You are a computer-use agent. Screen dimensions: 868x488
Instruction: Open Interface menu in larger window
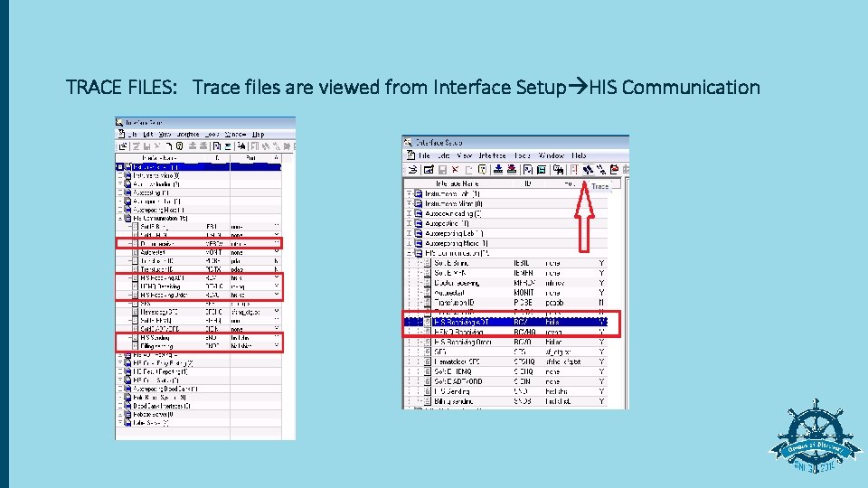492,155
